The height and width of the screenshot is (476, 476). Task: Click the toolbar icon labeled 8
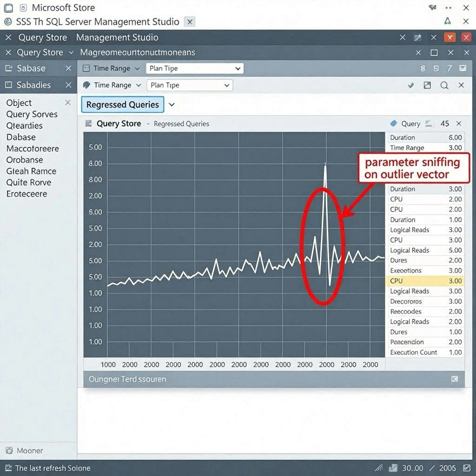pyautogui.click(x=423, y=68)
